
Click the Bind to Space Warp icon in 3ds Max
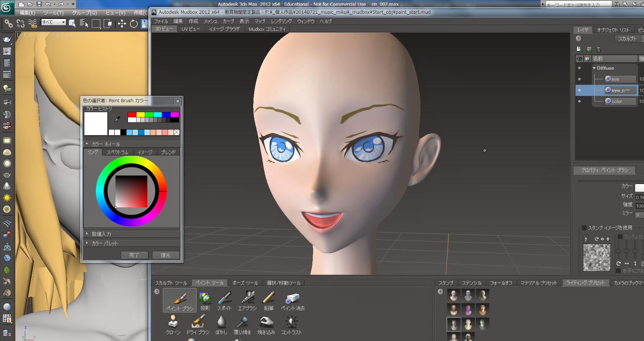tap(33, 24)
